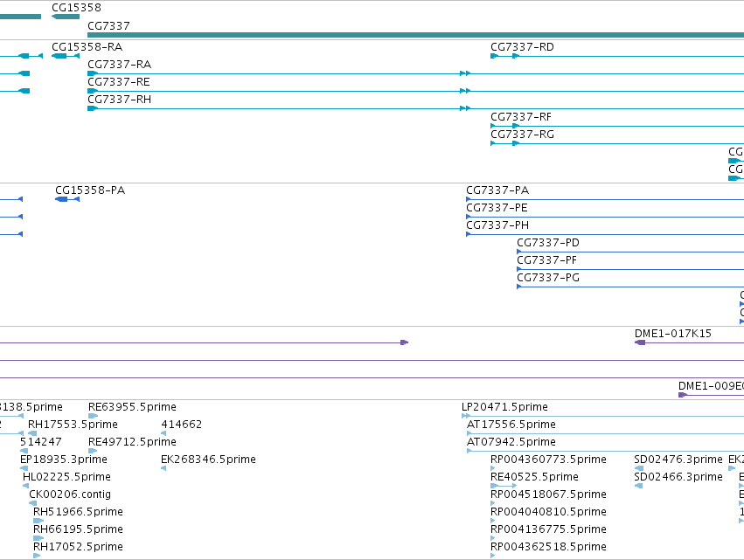Click protein CG7337-PG label
The width and height of the screenshot is (744, 560).
pos(548,278)
